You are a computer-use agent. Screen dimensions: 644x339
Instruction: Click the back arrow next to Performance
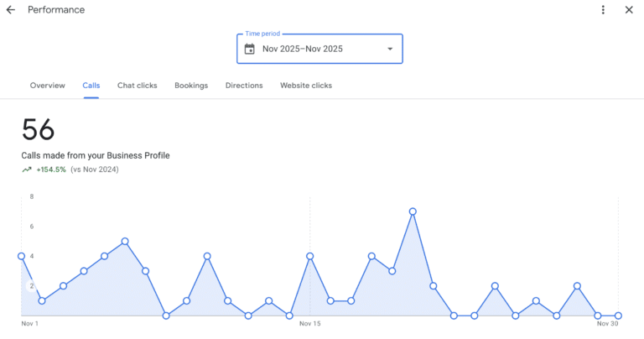[11, 10]
